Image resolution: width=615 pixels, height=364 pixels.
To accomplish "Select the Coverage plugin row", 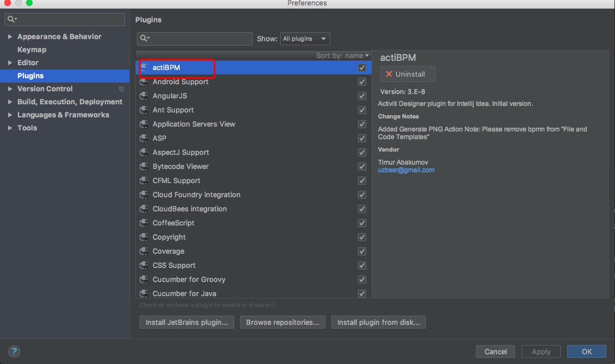I will (x=253, y=251).
